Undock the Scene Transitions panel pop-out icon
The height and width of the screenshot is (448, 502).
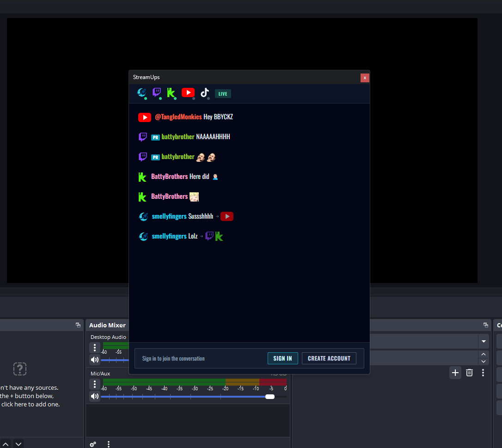tap(486, 325)
